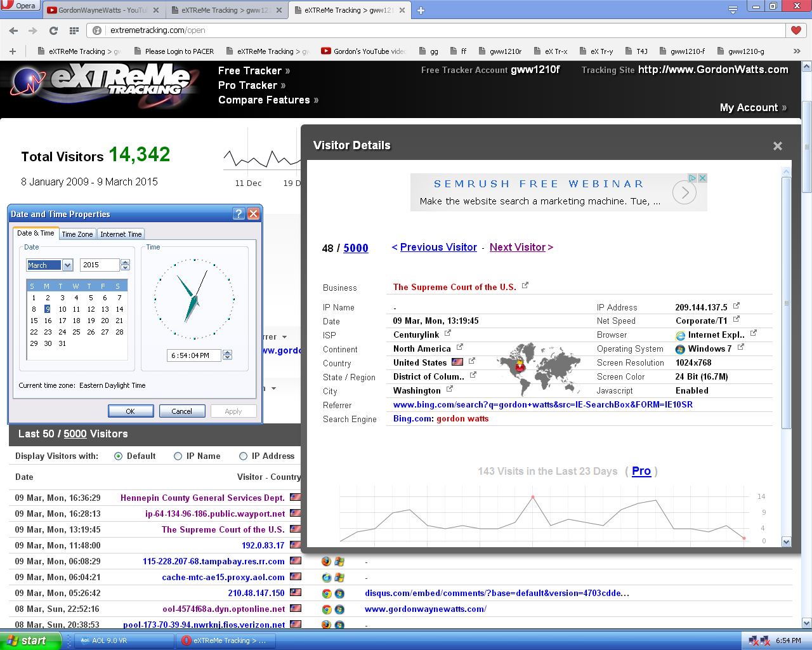This screenshot has width=812, height=650.
Task: Switch to the Time Zone tab
Action: pyautogui.click(x=77, y=234)
